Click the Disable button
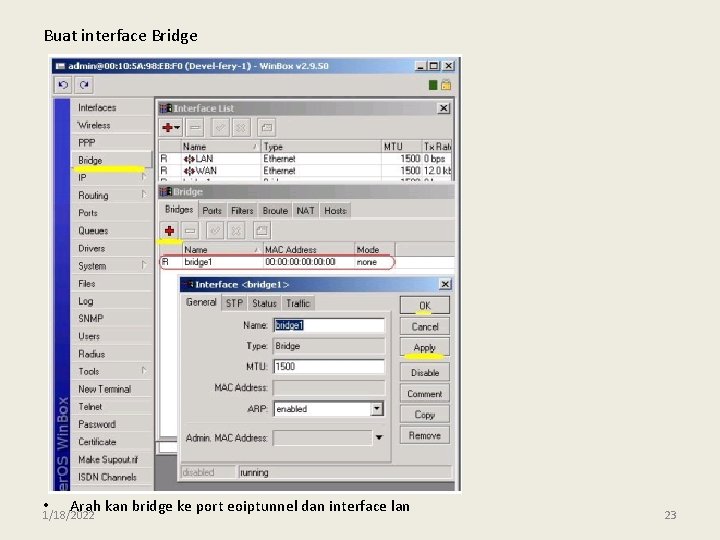Viewport: 720px width, 540px height. point(425,372)
